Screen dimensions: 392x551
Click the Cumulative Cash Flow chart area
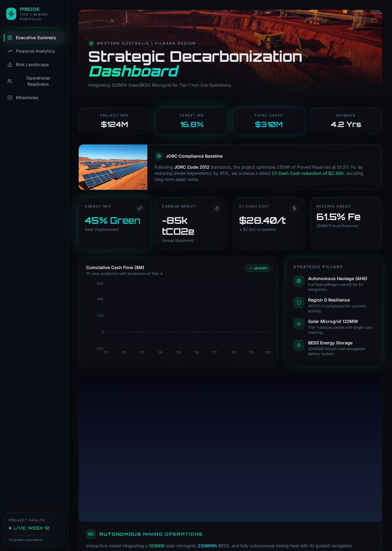(187, 316)
